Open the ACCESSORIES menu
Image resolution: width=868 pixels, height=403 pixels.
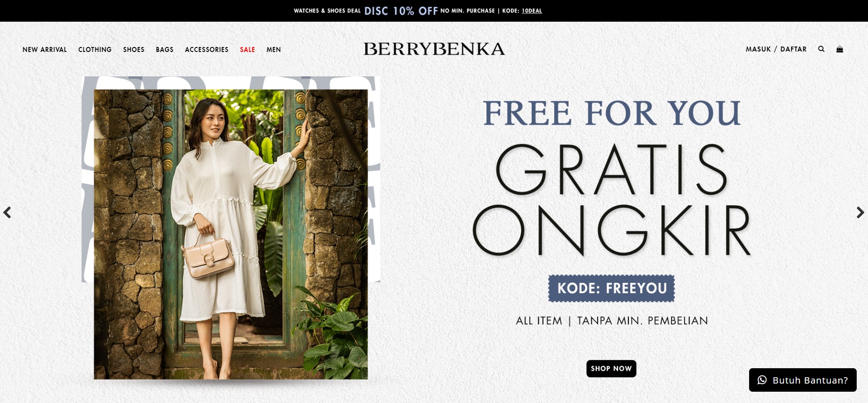point(207,50)
